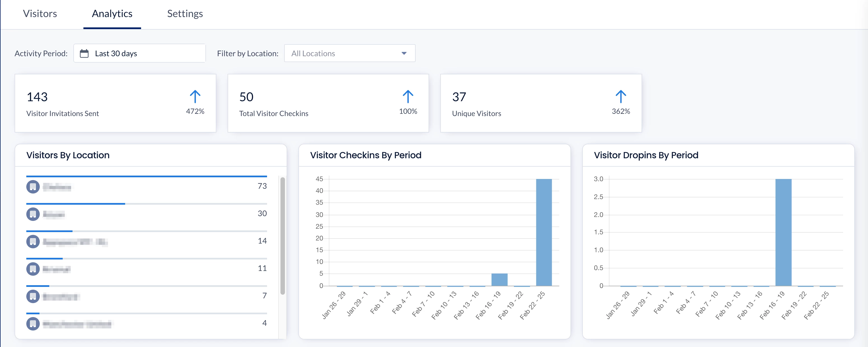This screenshot has width=868, height=347.
Task: Click the Visitors By Location scrollbar
Action: 282,236
